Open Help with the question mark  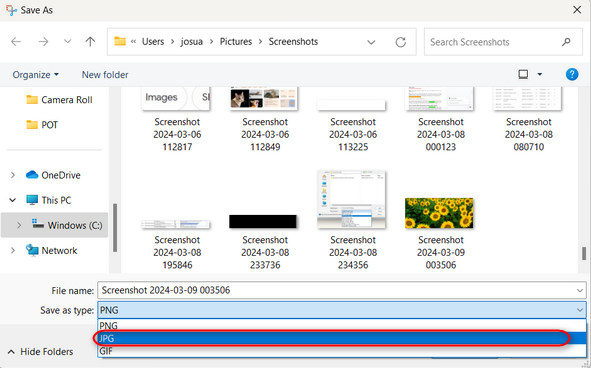(x=572, y=74)
